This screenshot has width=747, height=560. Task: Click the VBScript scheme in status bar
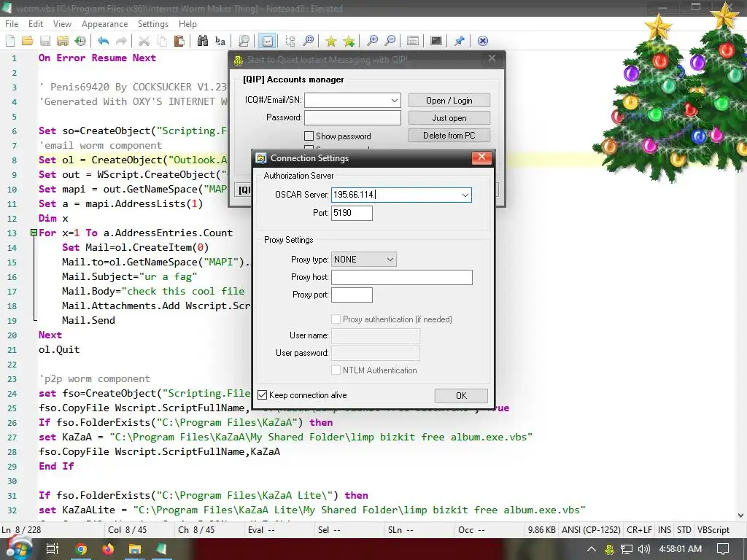(x=713, y=530)
